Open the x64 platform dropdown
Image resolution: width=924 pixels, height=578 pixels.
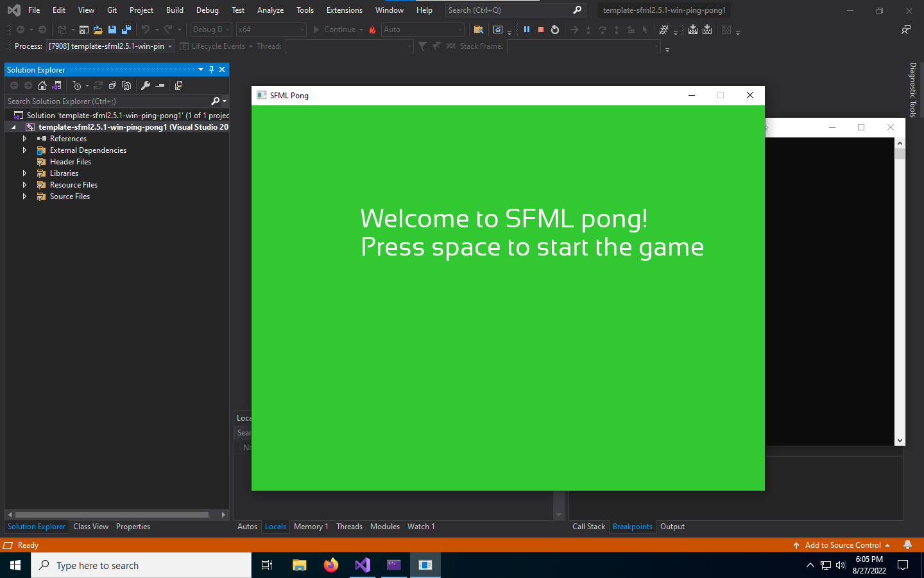pos(271,30)
